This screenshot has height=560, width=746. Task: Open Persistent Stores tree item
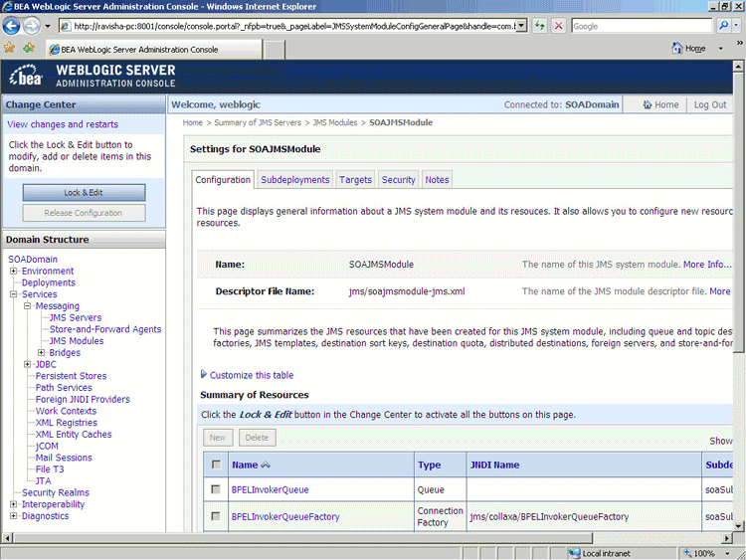[x=71, y=376]
